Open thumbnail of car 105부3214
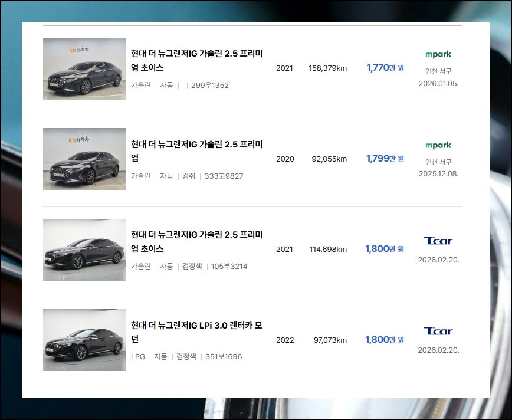The image size is (512, 420). [x=84, y=250]
